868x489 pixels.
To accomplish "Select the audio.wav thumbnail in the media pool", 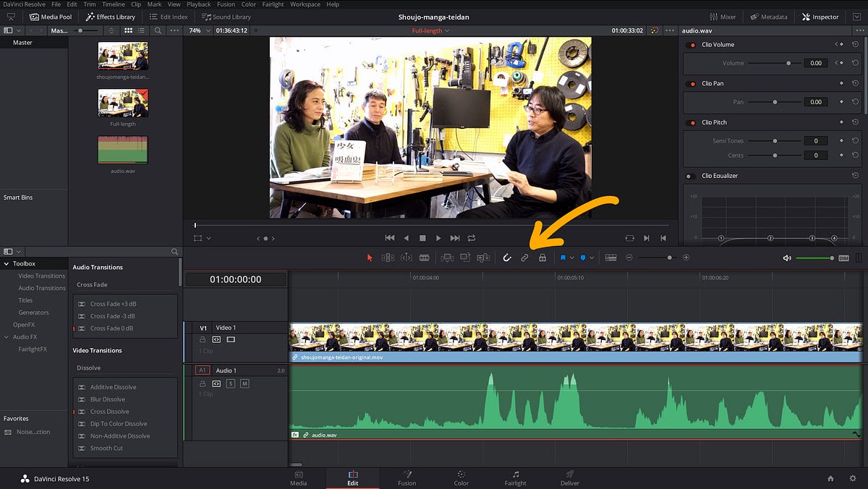I will [123, 150].
